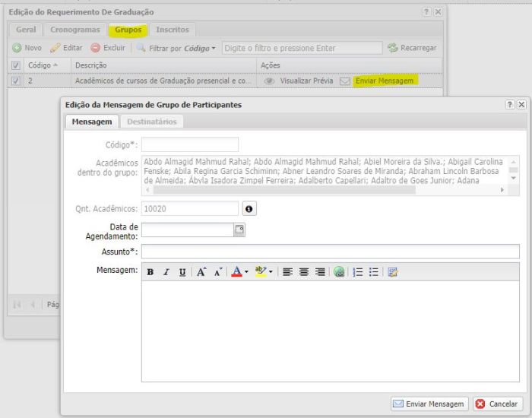
Task: Open Filtrar por Código dropdown
Action: 214,48
